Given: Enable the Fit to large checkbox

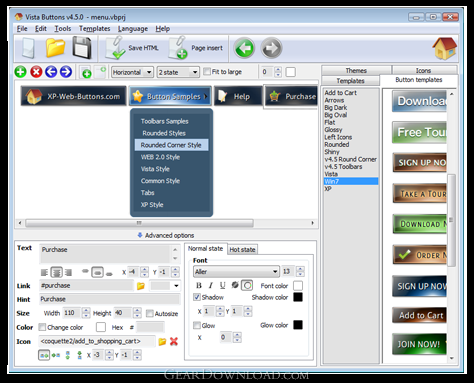Looking at the screenshot, I should click(207, 72).
